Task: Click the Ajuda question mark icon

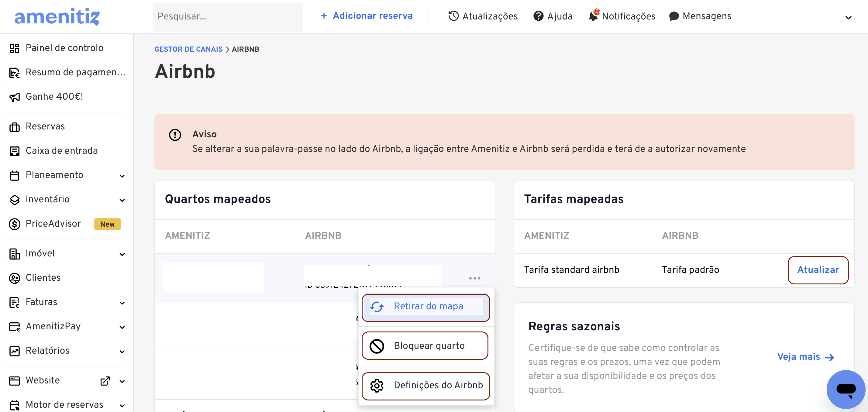Action: (x=539, y=16)
